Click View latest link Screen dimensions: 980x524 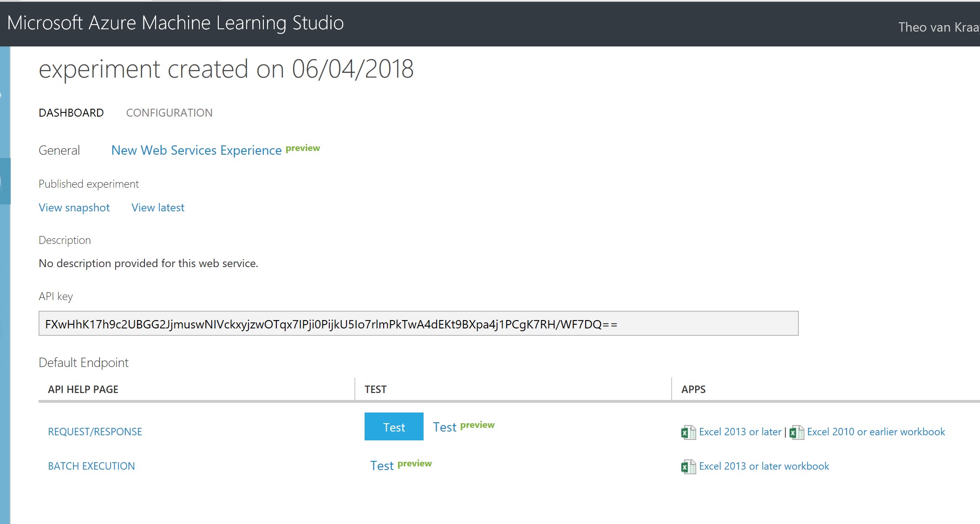click(158, 208)
